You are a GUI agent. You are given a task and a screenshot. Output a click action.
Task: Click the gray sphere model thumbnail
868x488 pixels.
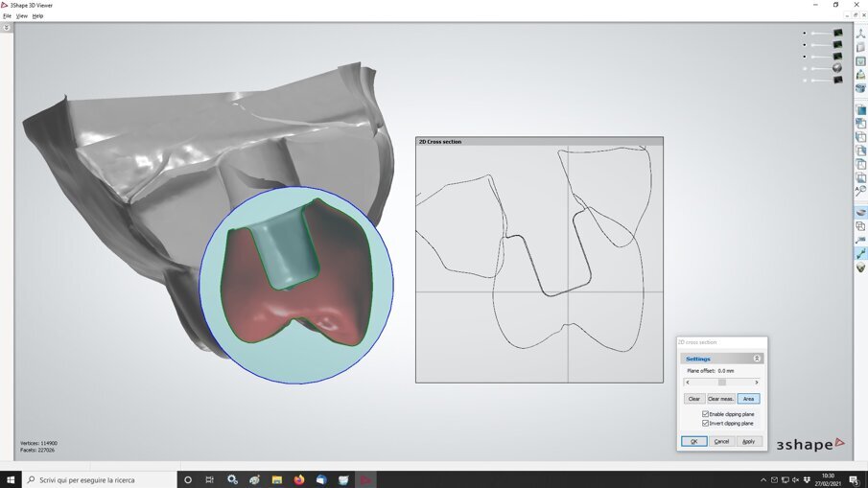(837, 68)
